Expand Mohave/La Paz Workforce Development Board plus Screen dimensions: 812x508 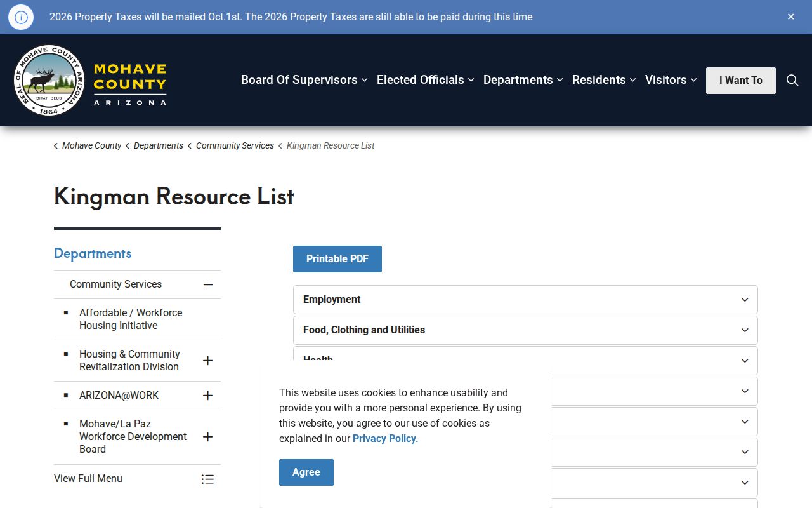pos(207,437)
